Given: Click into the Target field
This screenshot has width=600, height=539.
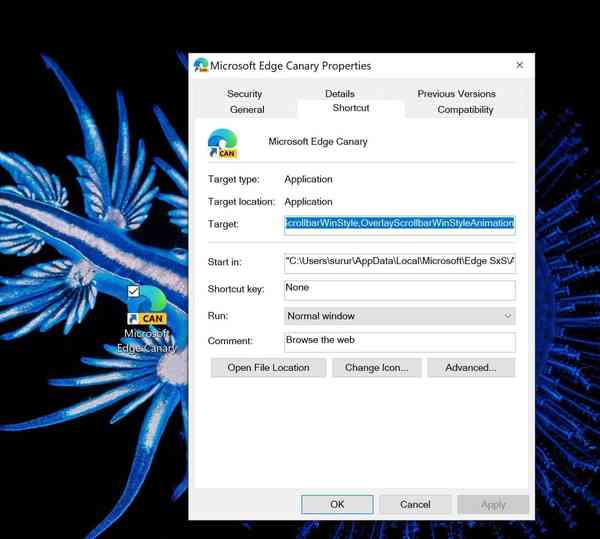Looking at the screenshot, I should [400, 223].
